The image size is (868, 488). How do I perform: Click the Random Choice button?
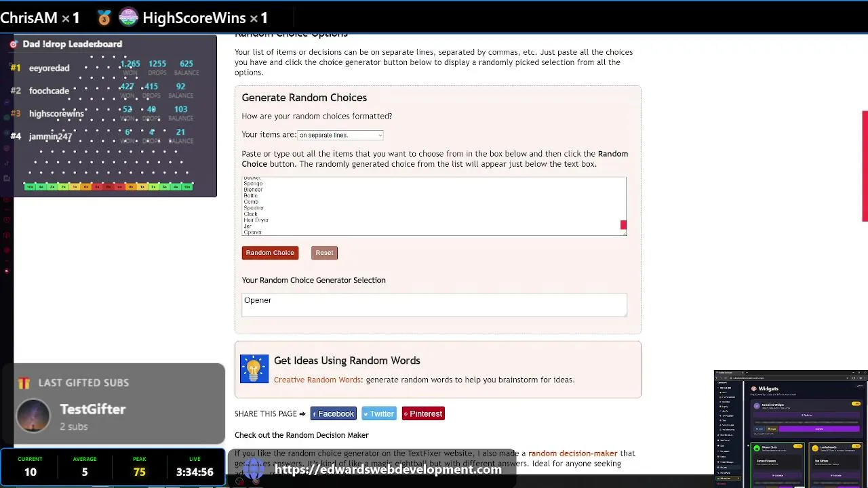pos(270,253)
